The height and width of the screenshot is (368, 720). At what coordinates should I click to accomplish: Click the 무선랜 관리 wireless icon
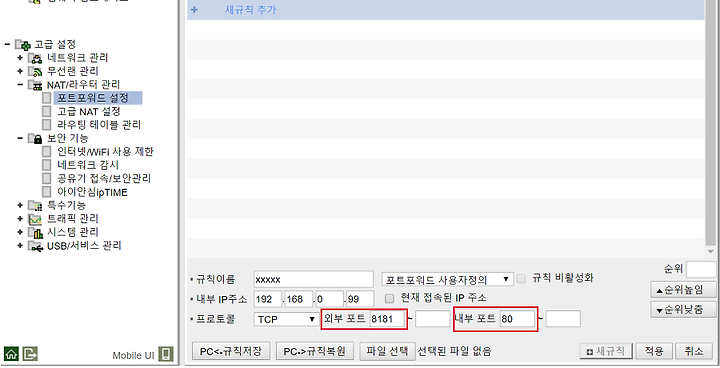click(x=35, y=71)
